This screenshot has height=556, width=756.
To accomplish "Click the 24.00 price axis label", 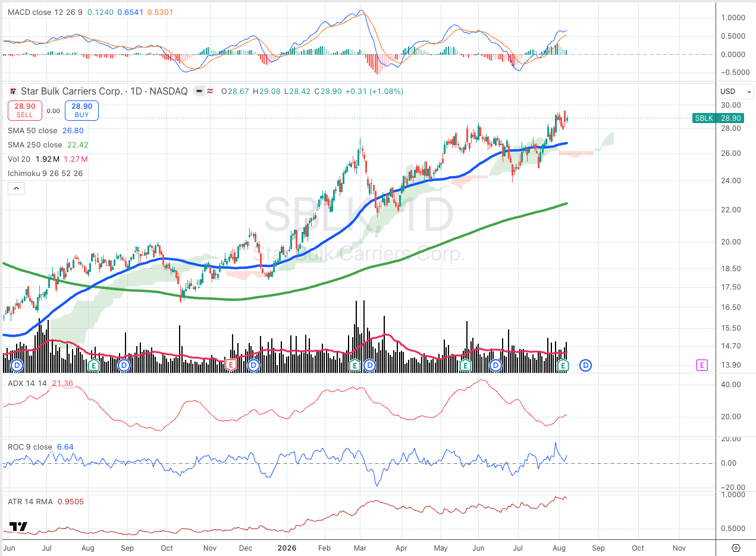I will [730, 181].
